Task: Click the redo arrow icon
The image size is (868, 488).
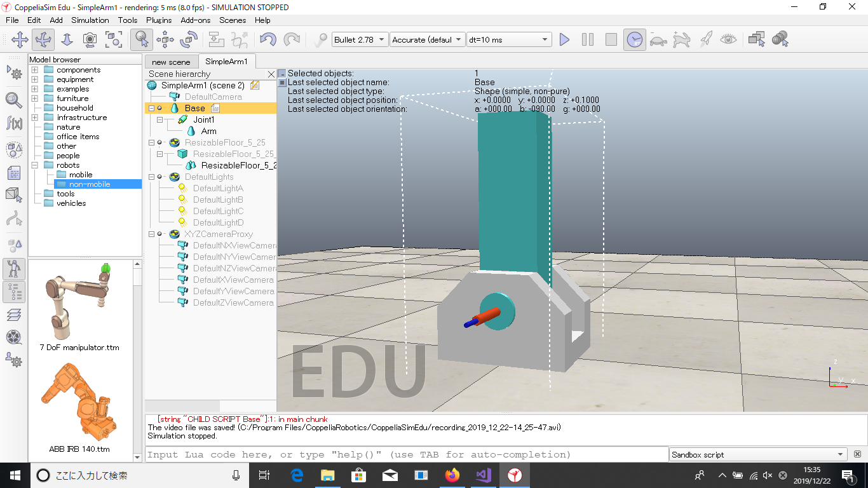Action: coord(291,39)
